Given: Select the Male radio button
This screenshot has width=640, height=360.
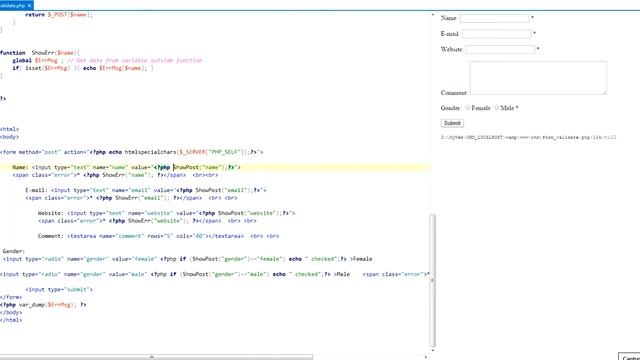Looking at the screenshot, I should click(x=496, y=108).
